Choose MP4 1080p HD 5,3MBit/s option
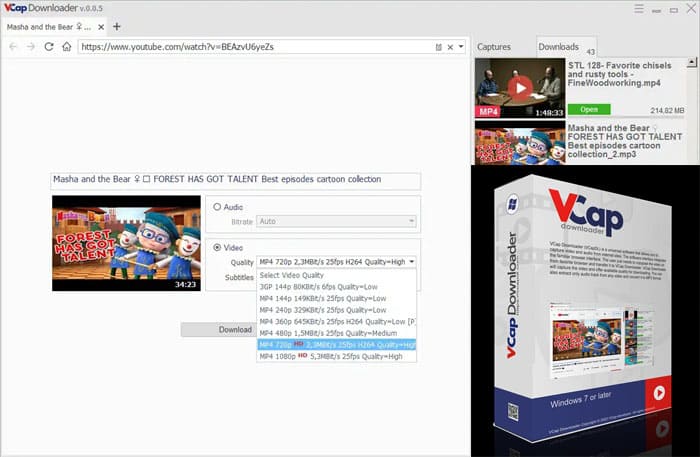This screenshot has height=457, width=700. 336,356
